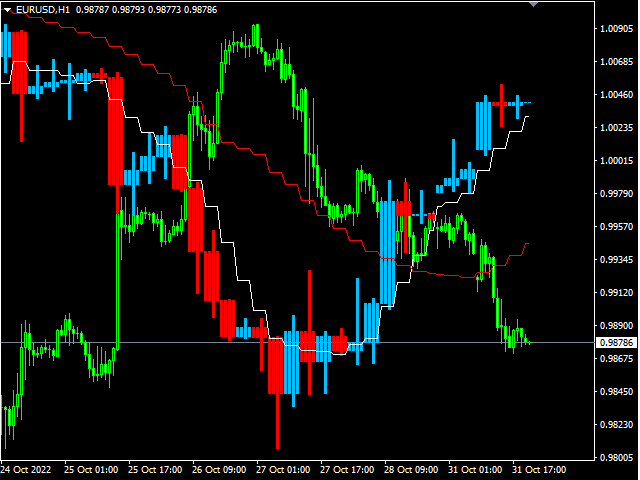Click the 0.99345 price scale label
This screenshot has width=640, height=480.
[x=616, y=260]
